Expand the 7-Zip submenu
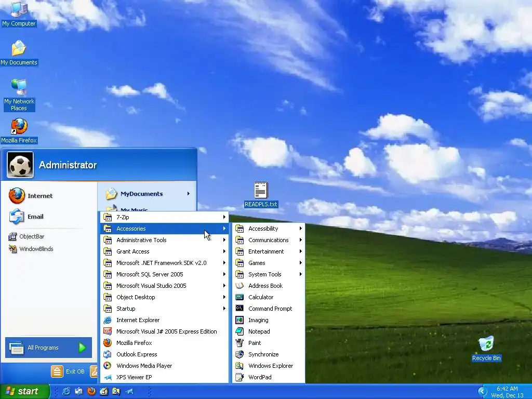 coord(165,217)
